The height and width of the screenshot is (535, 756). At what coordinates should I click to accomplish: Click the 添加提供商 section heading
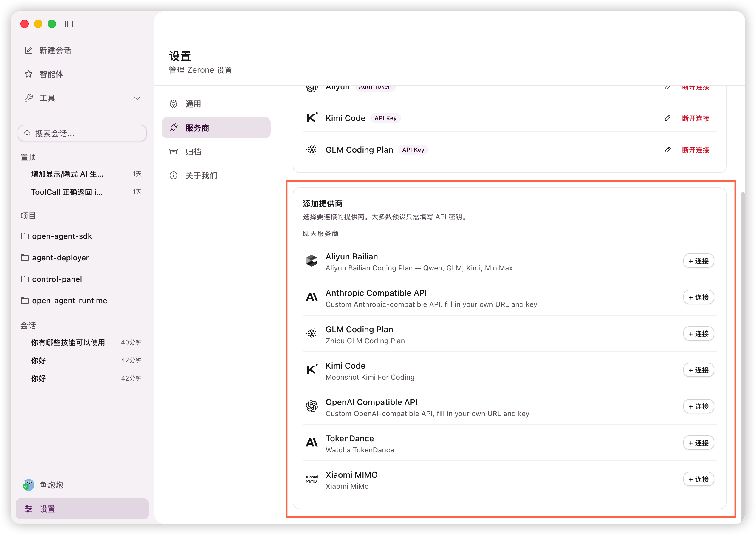tap(323, 204)
